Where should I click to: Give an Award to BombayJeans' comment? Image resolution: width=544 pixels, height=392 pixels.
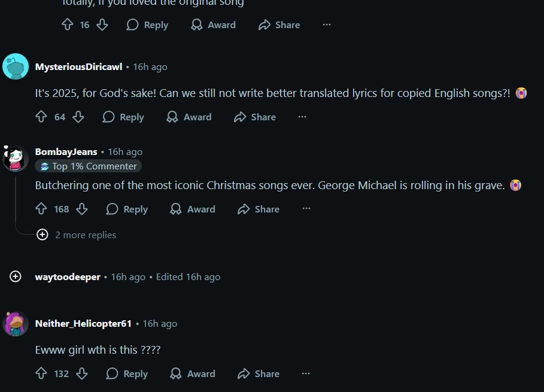click(x=192, y=209)
